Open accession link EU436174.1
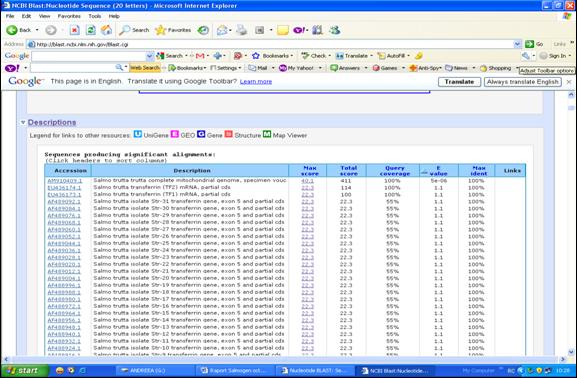 [64, 188]
